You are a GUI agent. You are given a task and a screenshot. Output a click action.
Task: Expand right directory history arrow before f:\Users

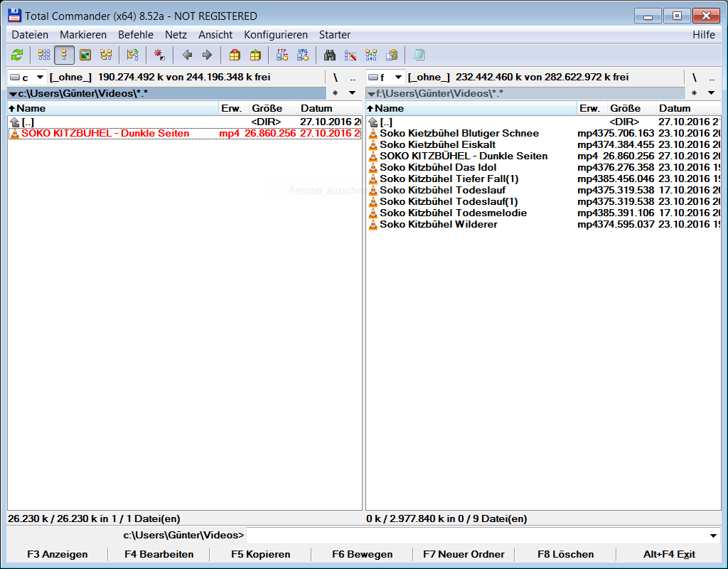pos(371,94)
